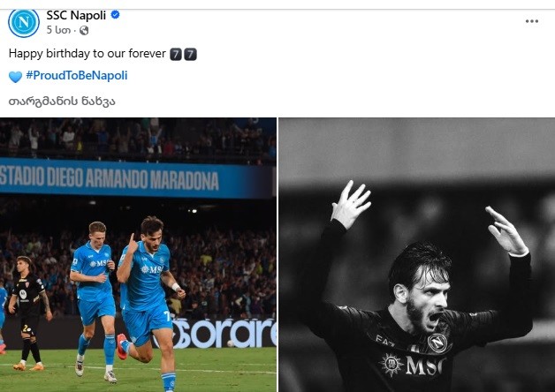The image size is (555, 392).
Task: Open the black-and-white player photo
Action: [417, 254]
